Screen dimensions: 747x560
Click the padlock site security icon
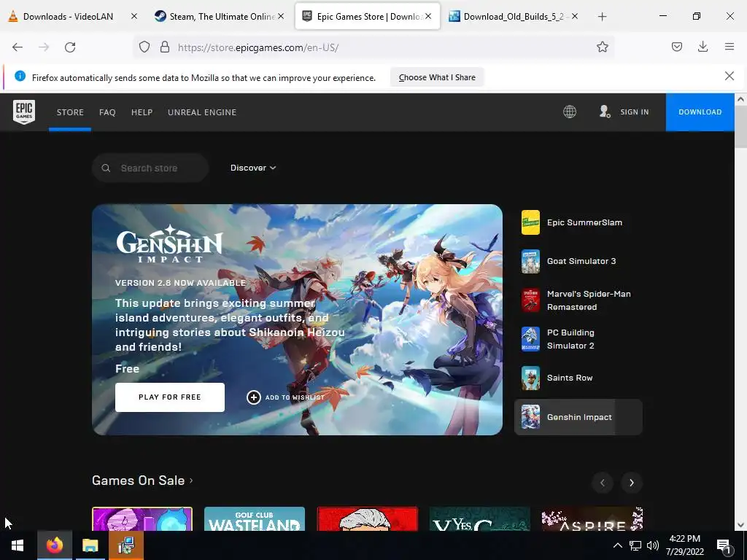165,47
